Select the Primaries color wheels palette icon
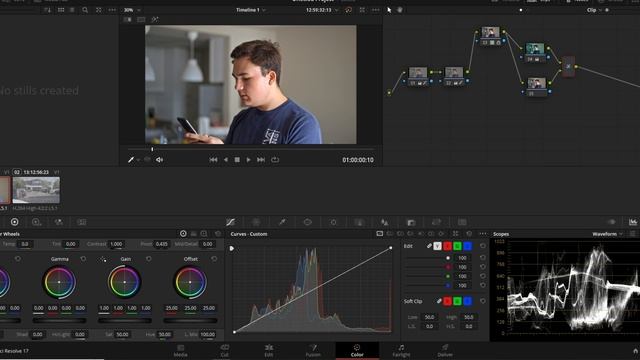Viewport: 640px width, 360px height. click(15, 222)
